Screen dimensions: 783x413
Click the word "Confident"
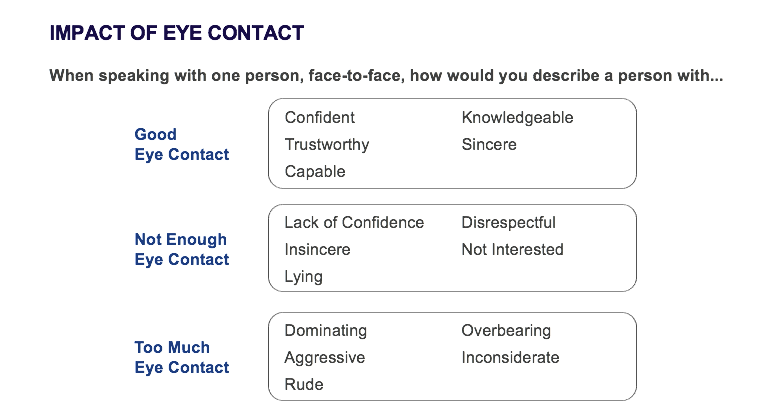pyautogui.click(x=319, y=117)
